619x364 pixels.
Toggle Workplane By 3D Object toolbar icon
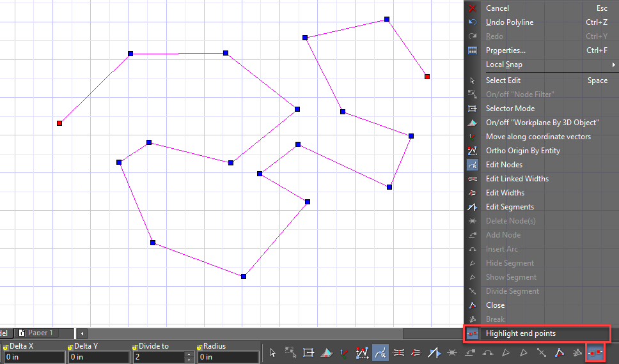click(327, 352)
